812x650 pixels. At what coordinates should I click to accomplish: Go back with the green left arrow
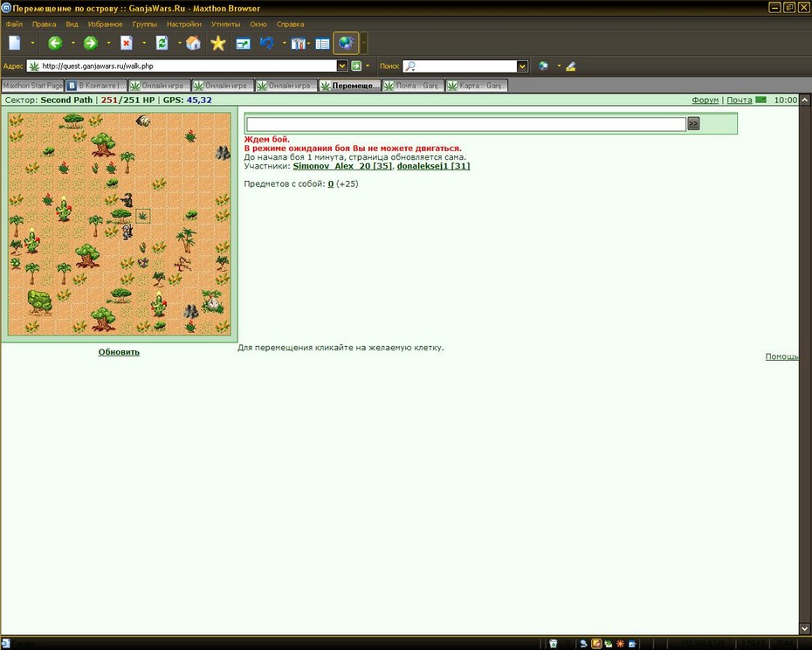(55, 43)
